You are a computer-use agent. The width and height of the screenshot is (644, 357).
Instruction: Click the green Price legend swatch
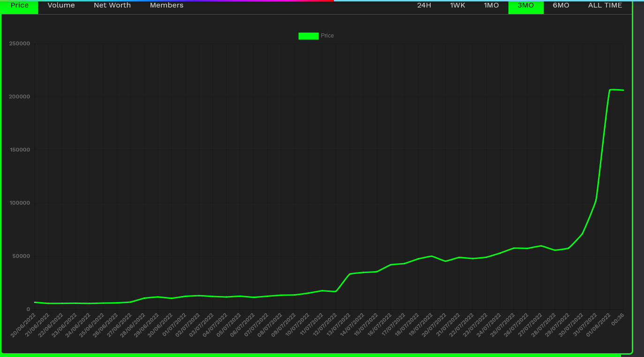click(308, 36)
